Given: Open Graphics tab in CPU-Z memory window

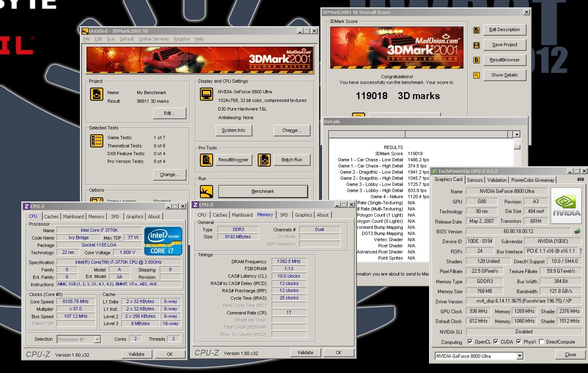Looking at the screenshot, I should 303,215.
